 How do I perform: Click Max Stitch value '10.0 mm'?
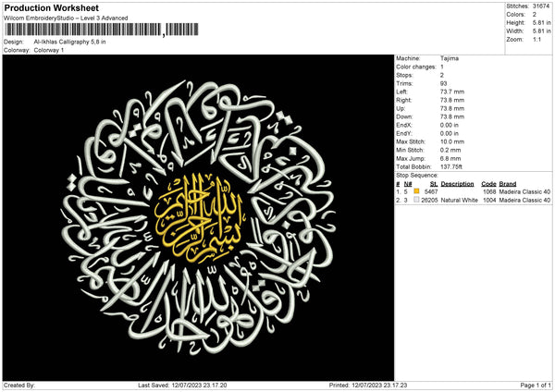tap(452, 141)
